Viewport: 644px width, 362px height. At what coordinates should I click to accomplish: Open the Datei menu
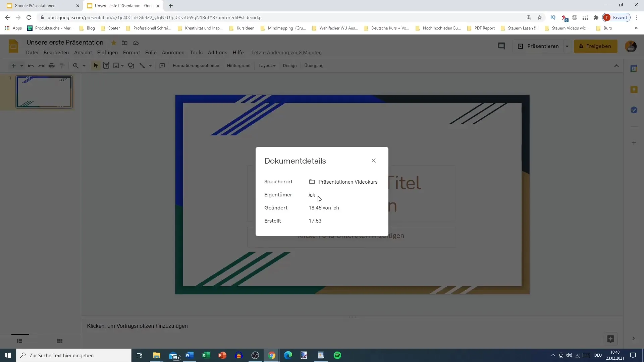[x=32, y=52]
